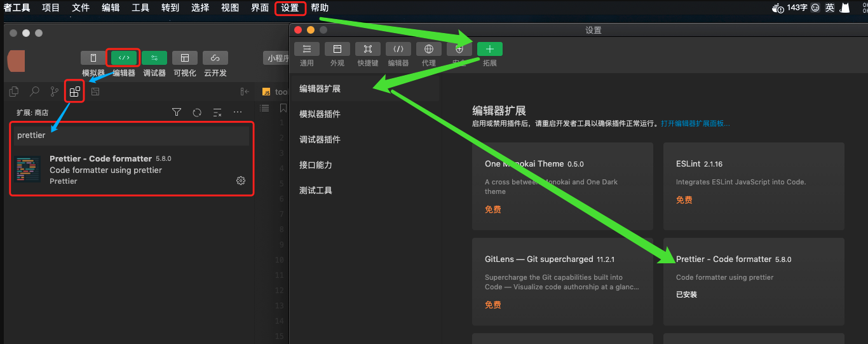This screenshot has width=868, height=344.
Task: Toggle the 编辑器 editor toolbar button
Action: point(124,58)
